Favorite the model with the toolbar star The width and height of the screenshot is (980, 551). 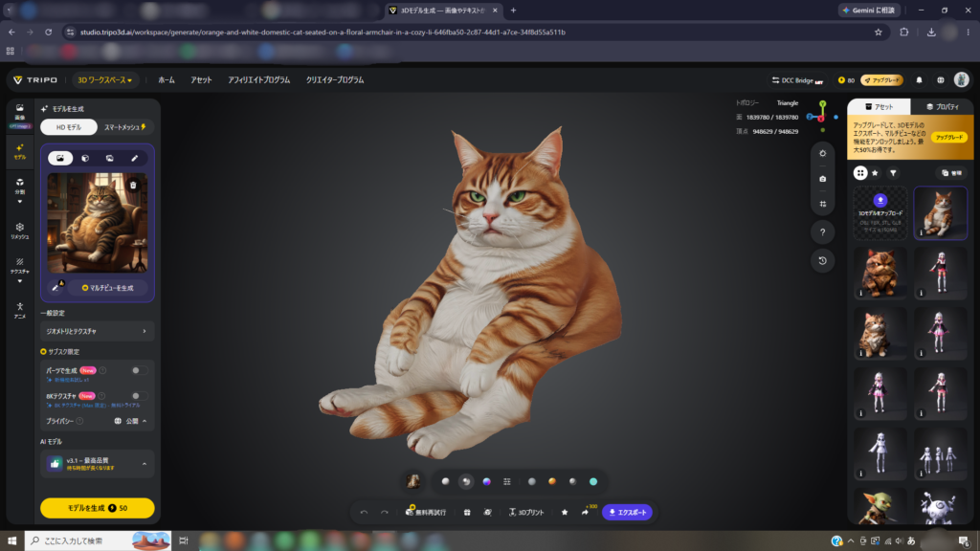coord(565,513)
